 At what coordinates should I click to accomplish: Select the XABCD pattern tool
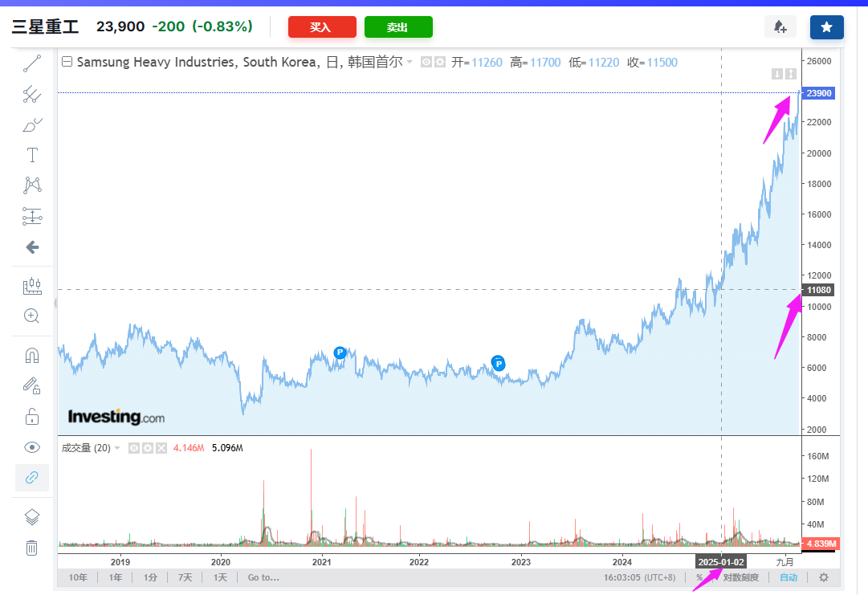tap(32, 185)
